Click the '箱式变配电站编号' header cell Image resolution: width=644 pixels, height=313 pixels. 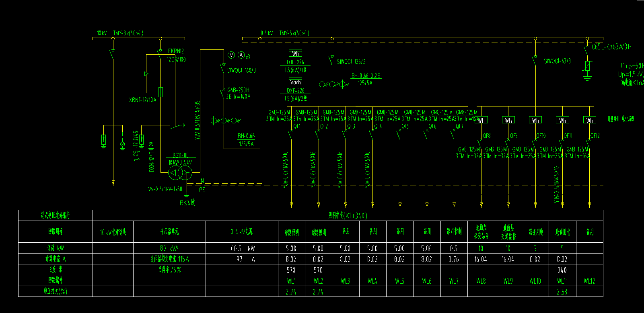(55, 215)
